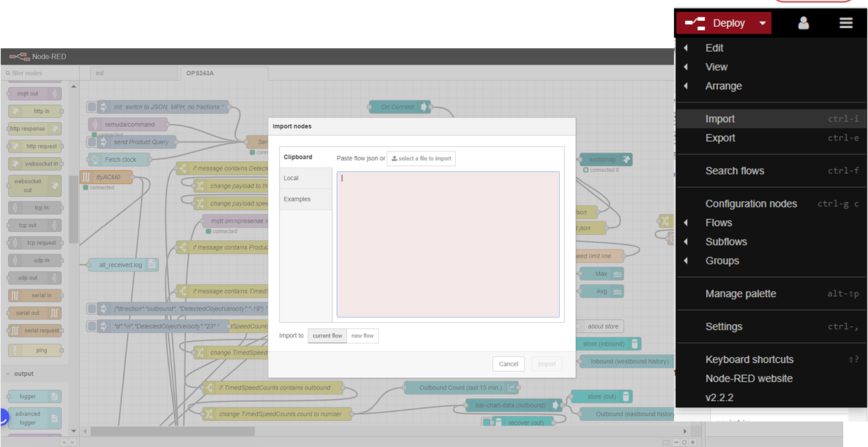Open Settings from the main menu
This screenshot has height=447, width=868.
[771, 326]
